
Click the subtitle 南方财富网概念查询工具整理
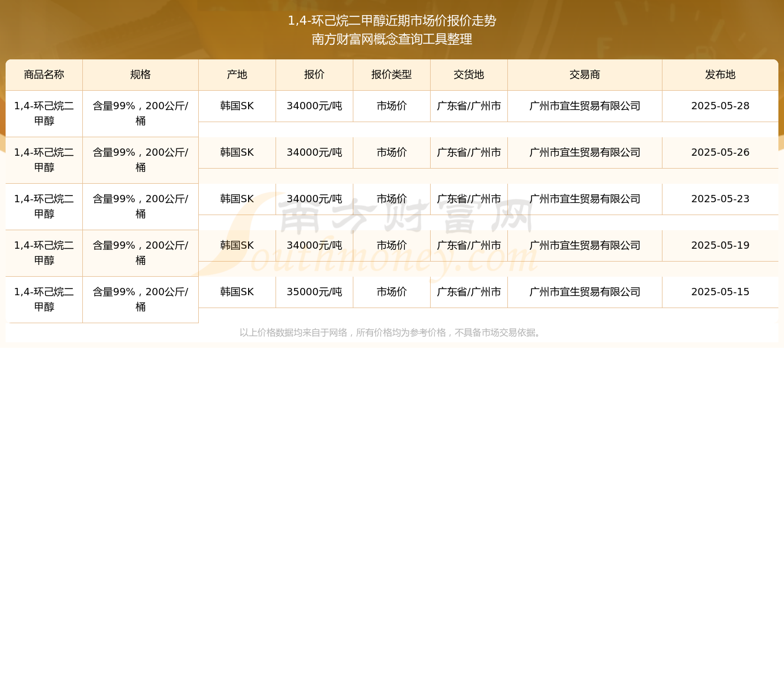point(392,39)
